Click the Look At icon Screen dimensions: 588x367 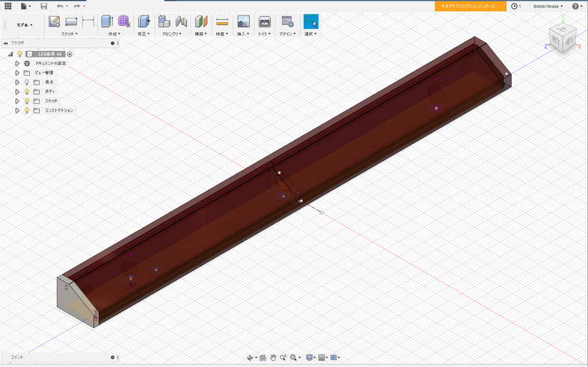coord(263,358)
